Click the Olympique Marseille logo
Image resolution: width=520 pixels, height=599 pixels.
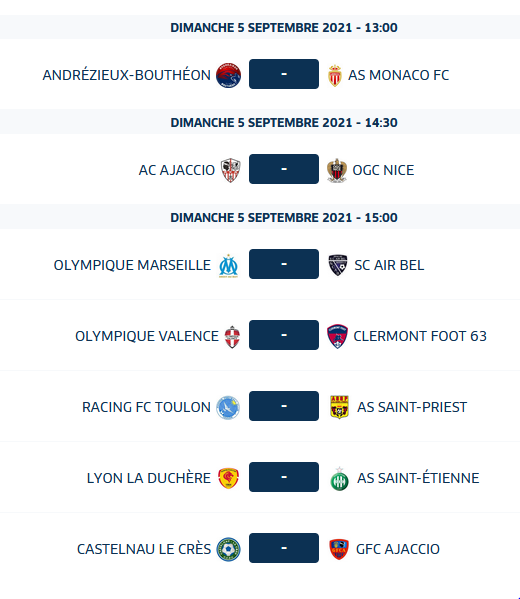(x=228, y=265)
